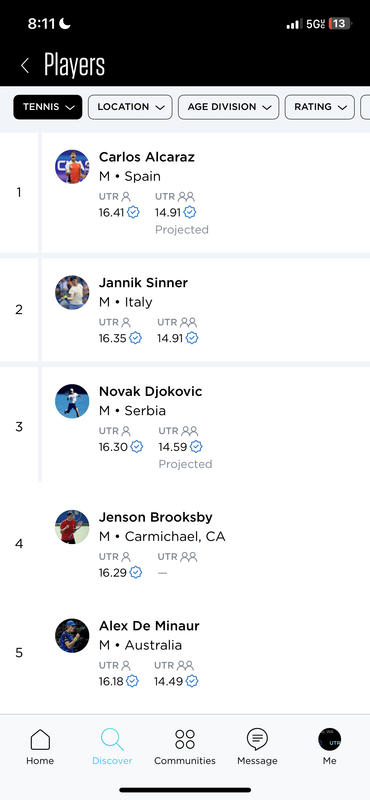Select the Jannik Sinner name link
This screenshot has width=370, height=800.
[x=143, y=283]
